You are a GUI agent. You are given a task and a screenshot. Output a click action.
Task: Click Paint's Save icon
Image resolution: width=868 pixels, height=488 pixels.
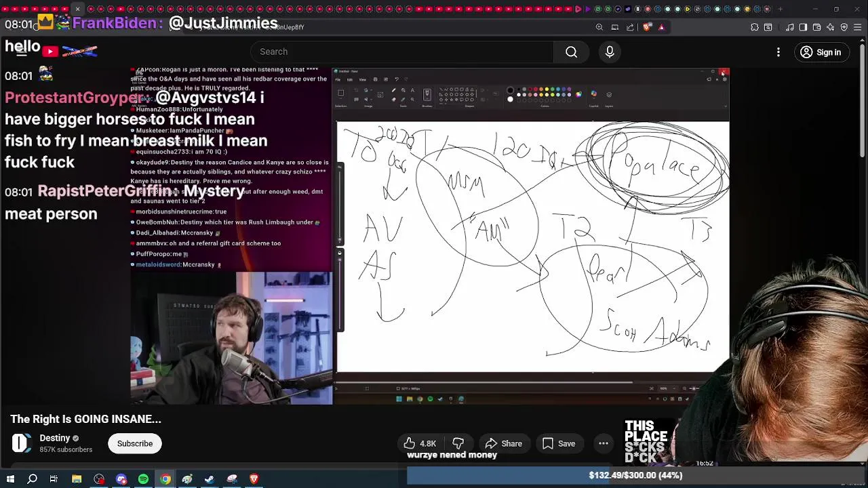point(376,79)
